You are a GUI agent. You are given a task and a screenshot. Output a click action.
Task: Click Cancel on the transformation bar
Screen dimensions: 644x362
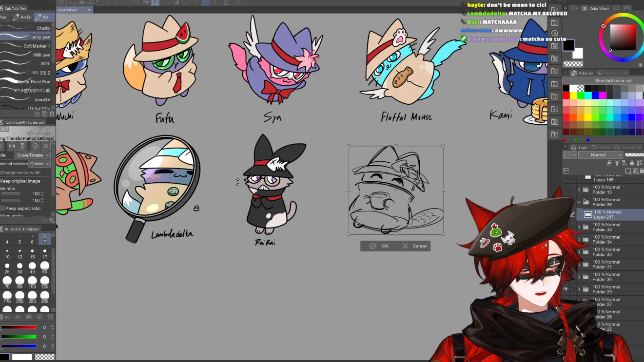[x=414, y=246]
